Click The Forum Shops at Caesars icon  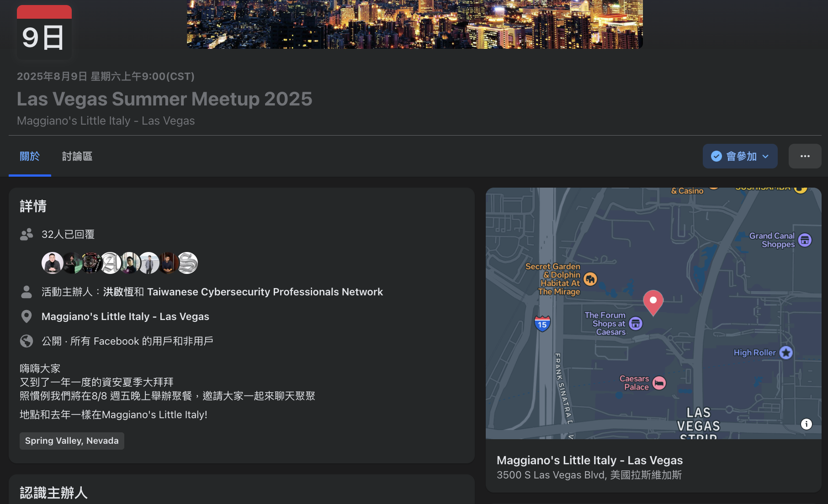pyautogui.click(x=636, y=323)
